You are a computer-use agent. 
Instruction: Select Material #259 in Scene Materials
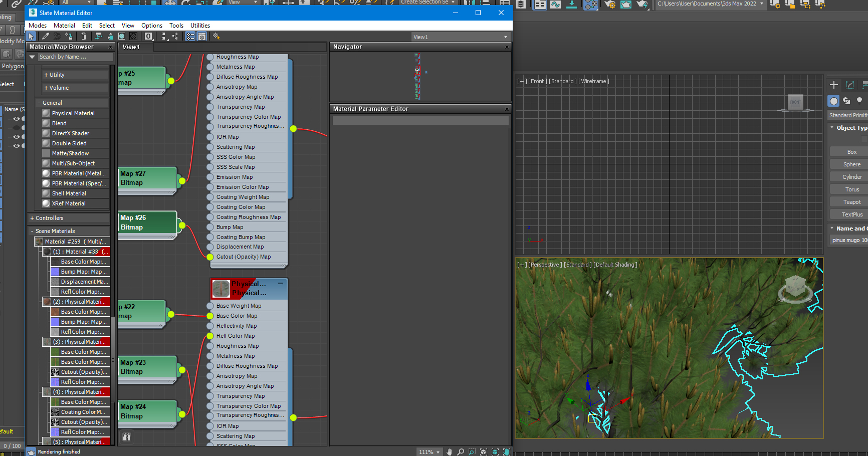(72, 242)
